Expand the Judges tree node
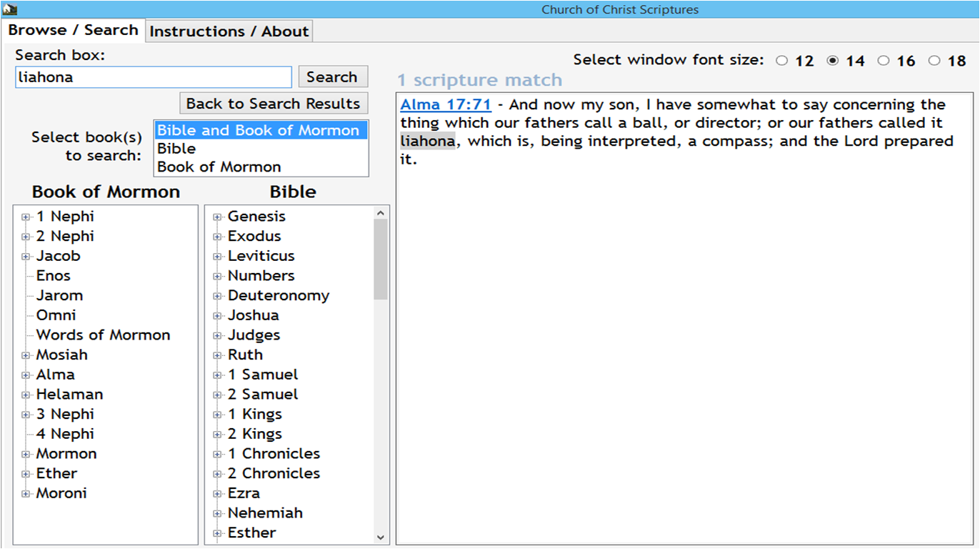The image size is (980, 549). (218, 336)
